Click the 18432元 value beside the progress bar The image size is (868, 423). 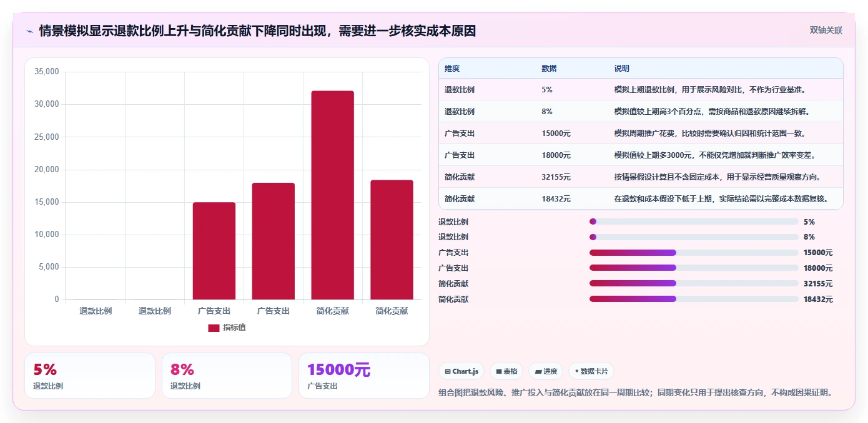tap(818, 299)
